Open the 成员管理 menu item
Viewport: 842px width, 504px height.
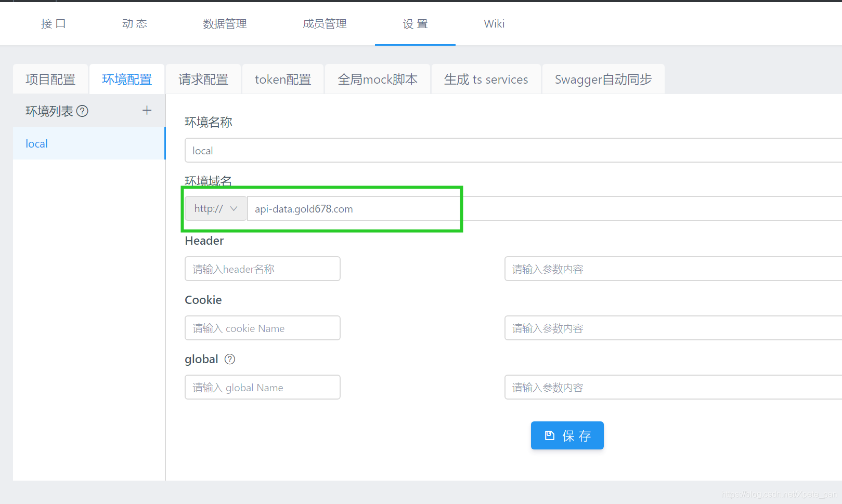324,23
